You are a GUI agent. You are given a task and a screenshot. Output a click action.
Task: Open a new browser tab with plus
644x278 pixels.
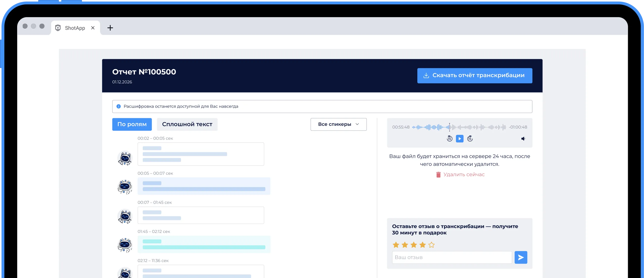pyautogui.click(x=110, y=28)
